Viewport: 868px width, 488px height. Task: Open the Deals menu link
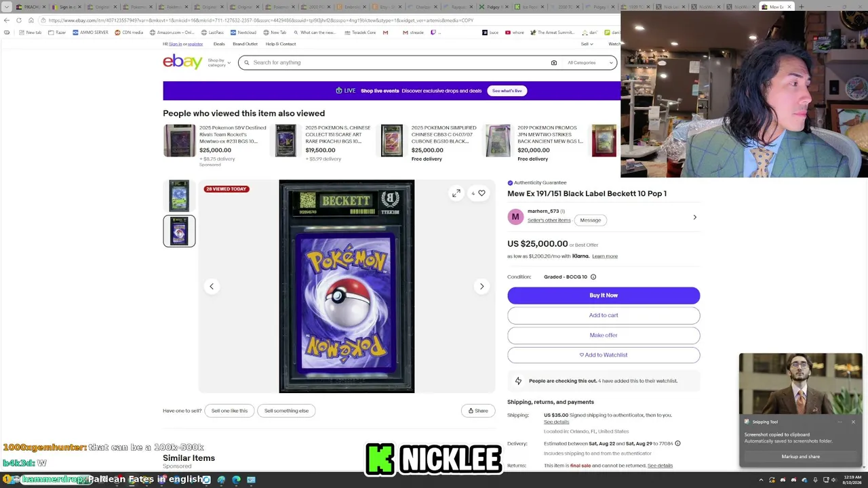pos(219,44)
